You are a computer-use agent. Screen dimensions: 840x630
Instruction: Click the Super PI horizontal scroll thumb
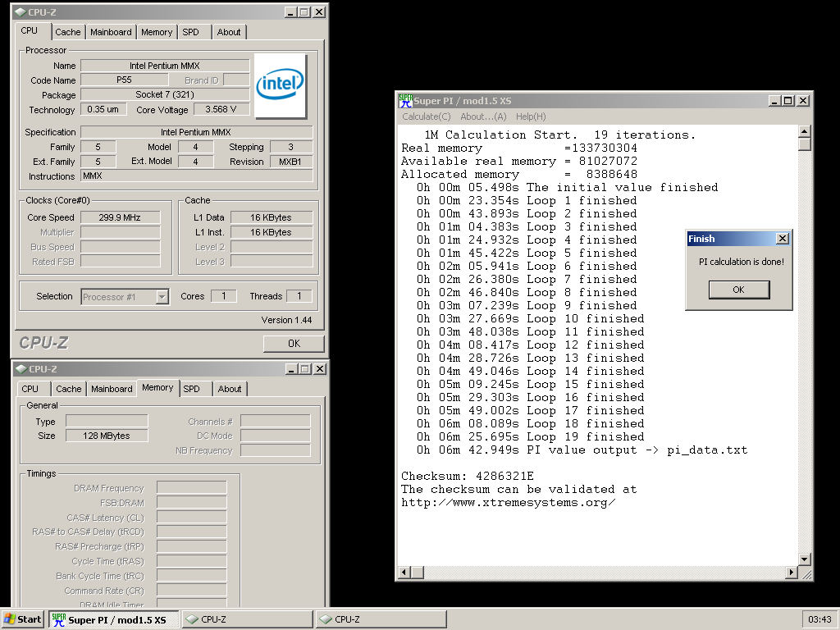point(418,572)
